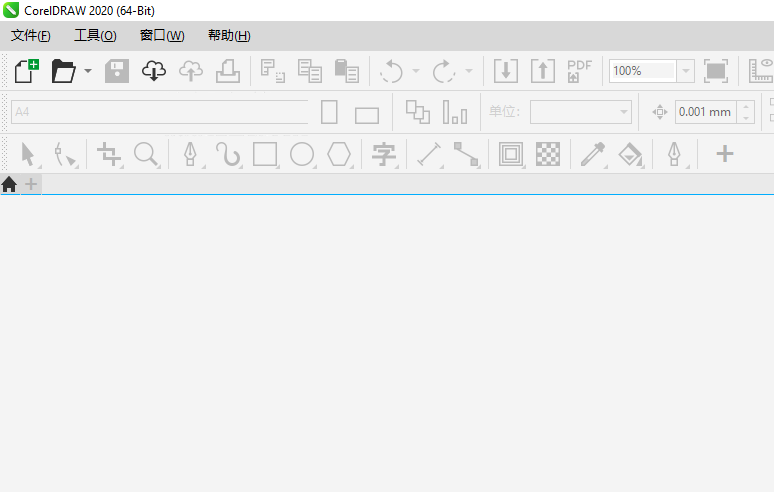Viewport: 774px width, 492px height.
Task: Open the 文件(F) menu
Action: coord(31,36)
